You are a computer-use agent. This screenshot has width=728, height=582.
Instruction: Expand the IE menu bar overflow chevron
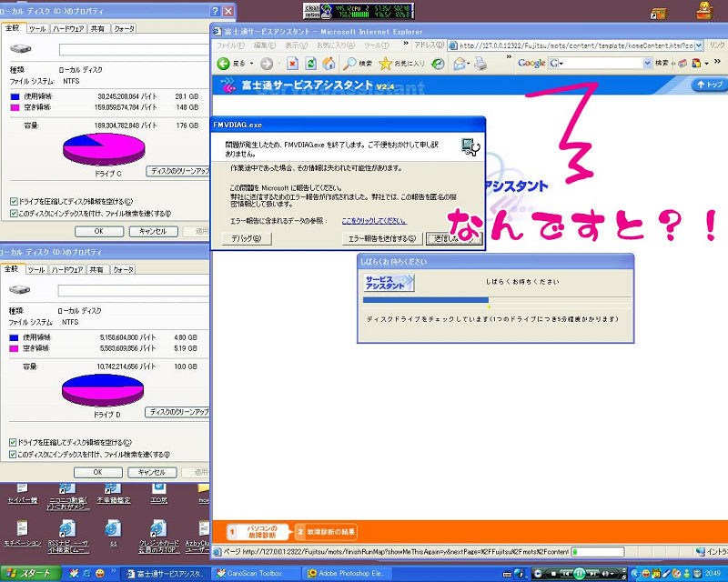click(x=406, y=43)
